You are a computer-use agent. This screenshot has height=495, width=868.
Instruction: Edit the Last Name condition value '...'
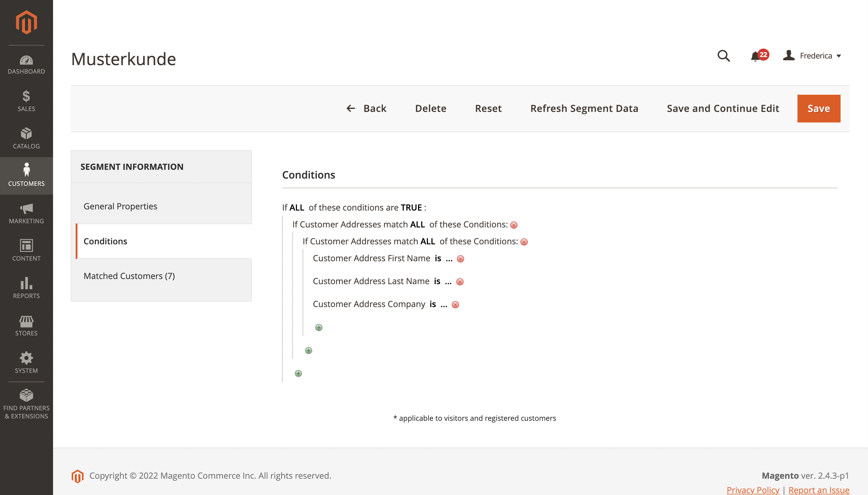coord(448,282)
